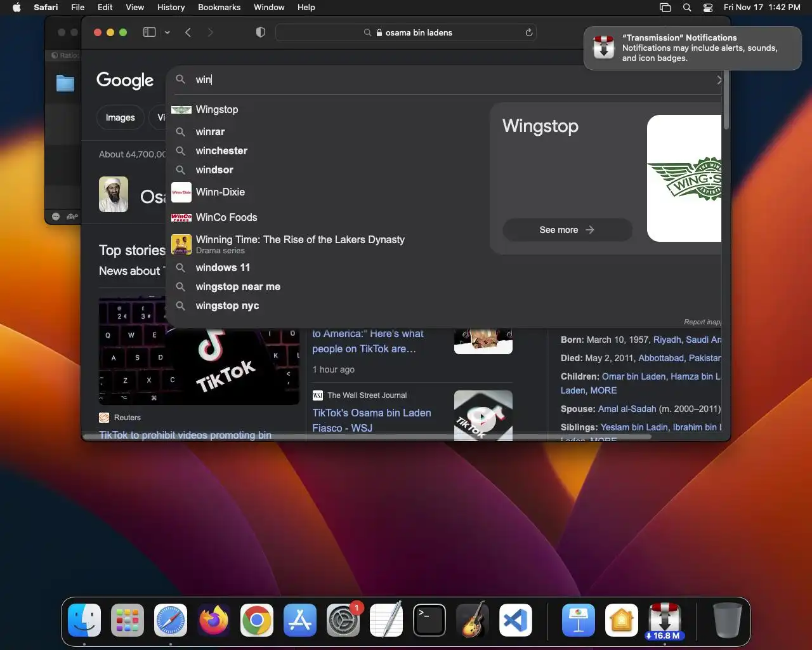
Task: Click the Transmission icon in the Dock
Action: 665,620
